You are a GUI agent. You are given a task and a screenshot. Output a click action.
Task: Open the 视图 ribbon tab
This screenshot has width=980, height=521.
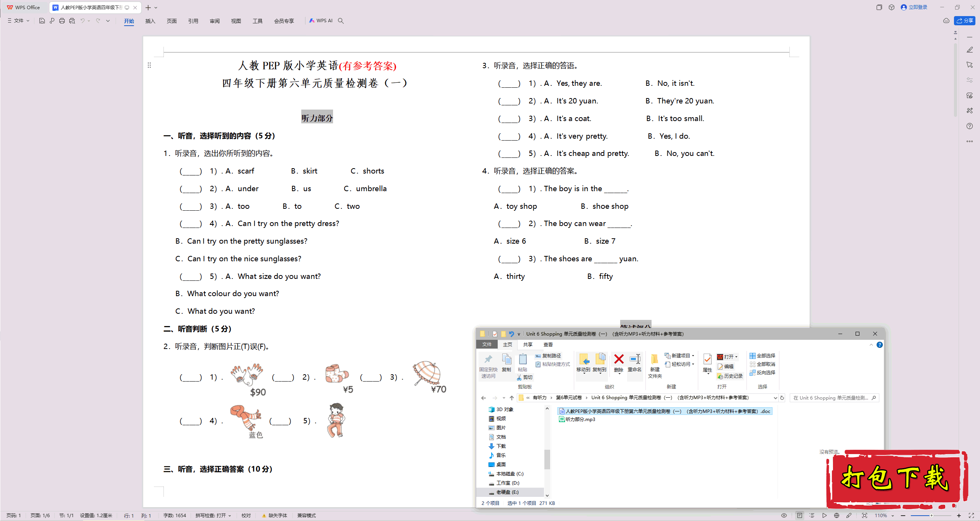click(x=236, y=21)
